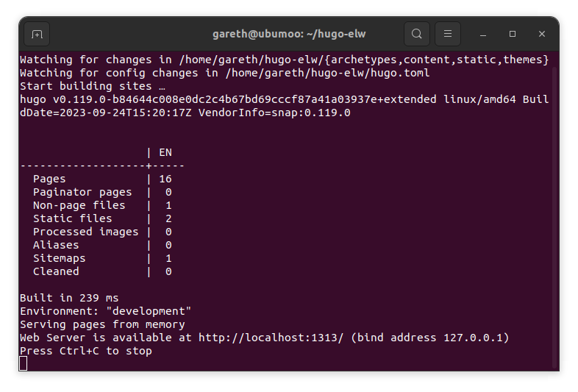Click the gareth@ubumoo: ~/hugo-elw window title
578x392 pixels.
(289, 34)
